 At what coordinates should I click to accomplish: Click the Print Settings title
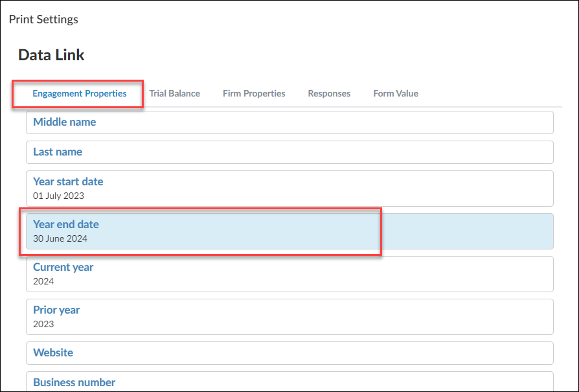pyautogui.click(x=43, y=19)
